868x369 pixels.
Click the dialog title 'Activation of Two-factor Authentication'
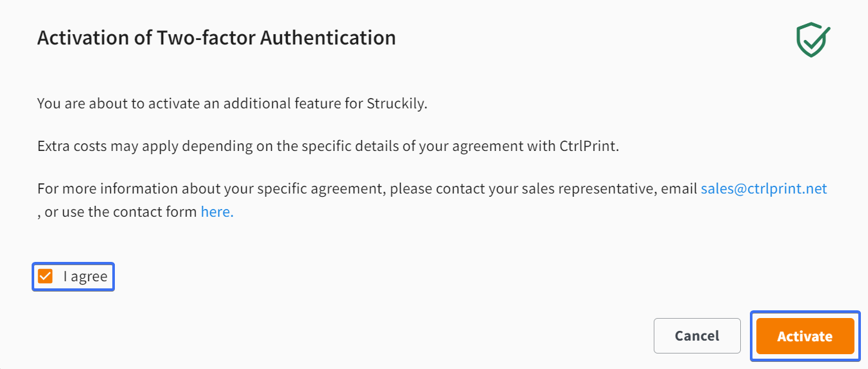point(216,38)
